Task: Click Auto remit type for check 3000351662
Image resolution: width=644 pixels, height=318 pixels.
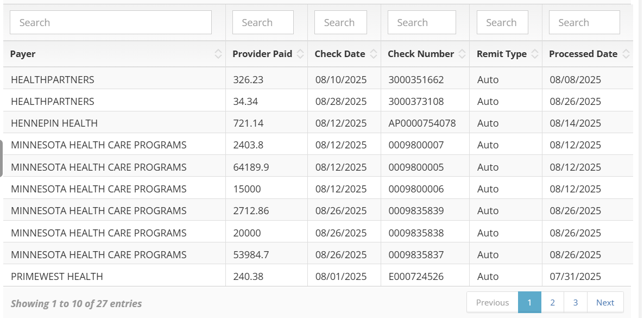Action: (x=488, y=79)
